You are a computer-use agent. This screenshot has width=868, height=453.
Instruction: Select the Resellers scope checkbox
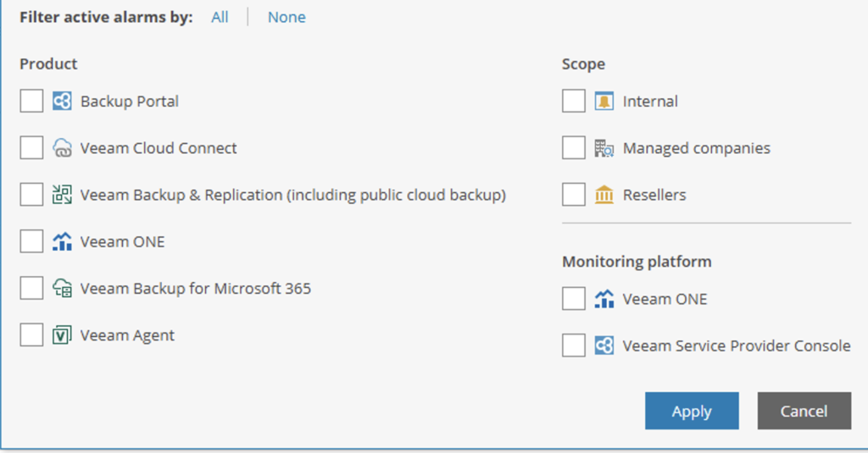pyautogui.click(x=573, y=195)
